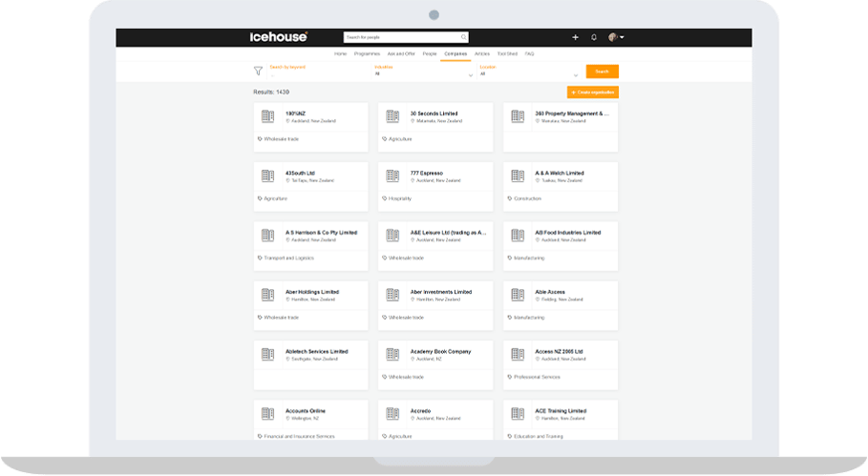Click Matamata, New Zealand location text
This screenshot has height=476, width=868.
pos(439,121)
